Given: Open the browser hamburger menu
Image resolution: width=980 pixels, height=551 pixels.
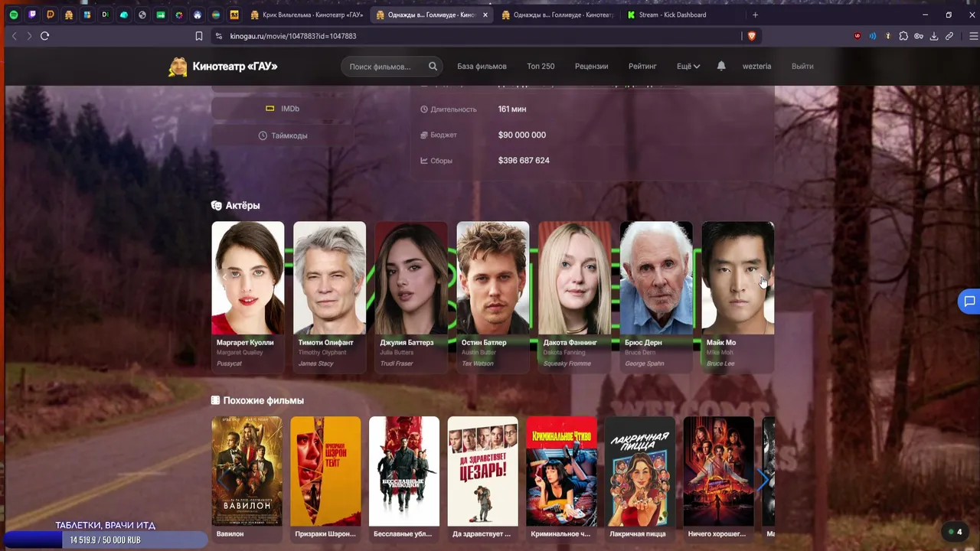Looking at the screenshot, I should coord(973,36).
